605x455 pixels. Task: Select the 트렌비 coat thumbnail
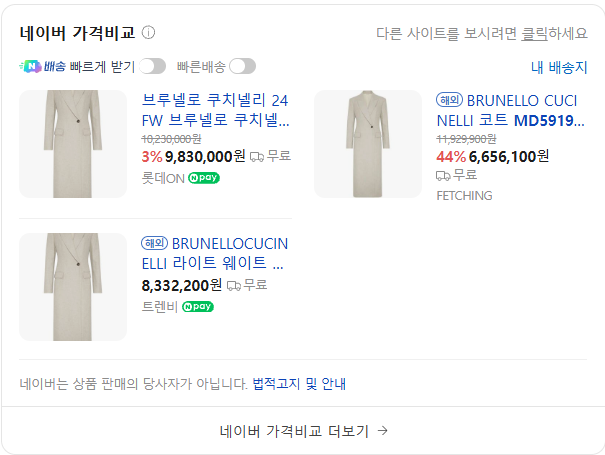click(73, 287)
